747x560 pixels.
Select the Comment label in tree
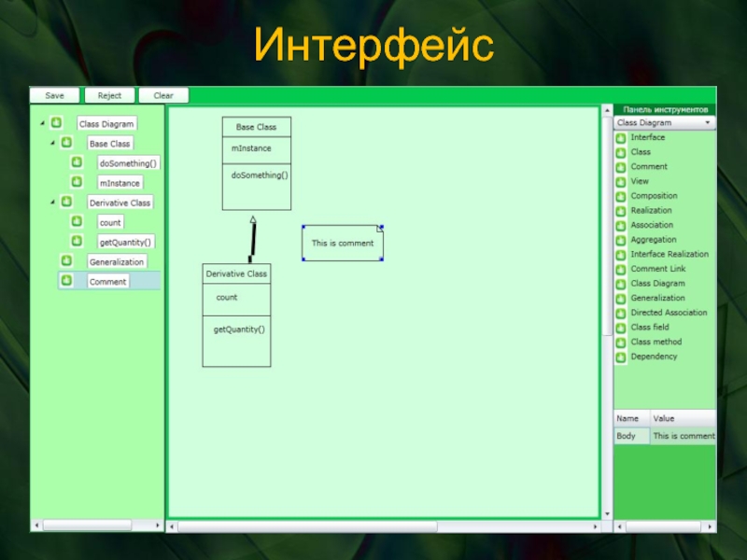tap(108, 282)
